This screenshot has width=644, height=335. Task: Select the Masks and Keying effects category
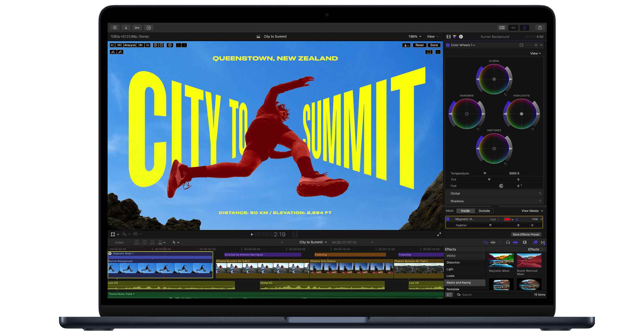click(x=458, y=283)
